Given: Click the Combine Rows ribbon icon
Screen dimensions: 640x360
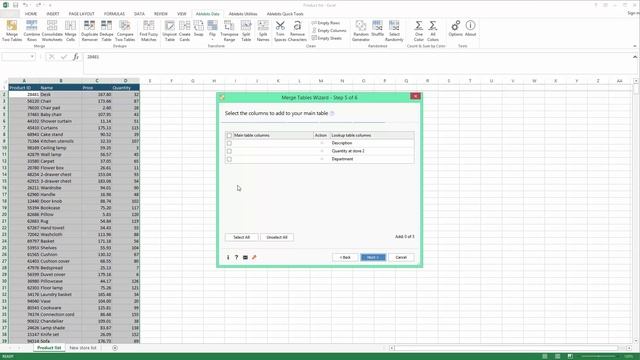Looking at the screenshot, I should tap(31, 31).
